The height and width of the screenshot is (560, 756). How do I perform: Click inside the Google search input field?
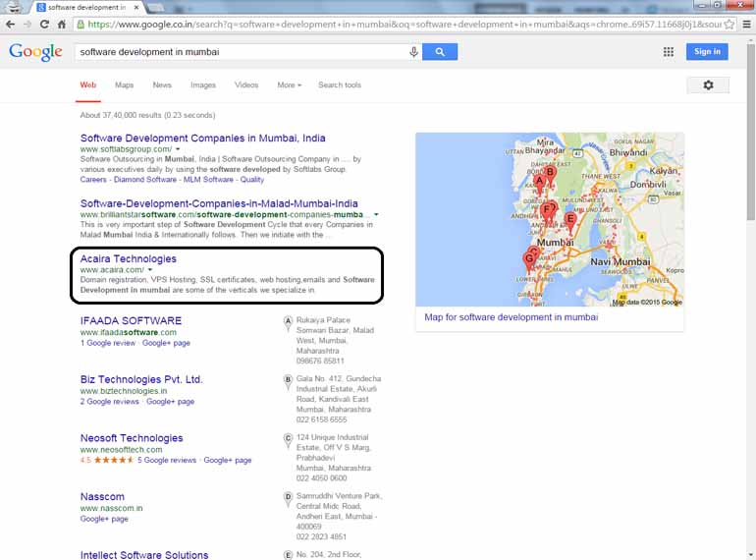242,52
